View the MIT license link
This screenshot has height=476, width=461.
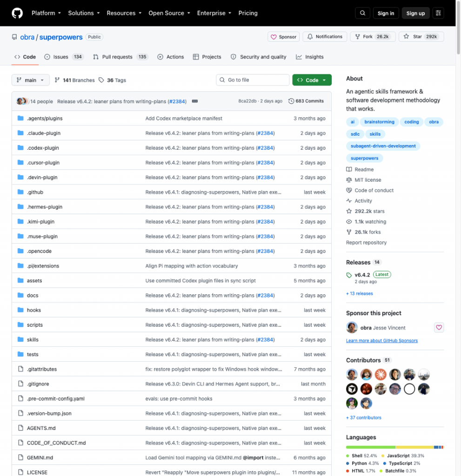point(364,180)
